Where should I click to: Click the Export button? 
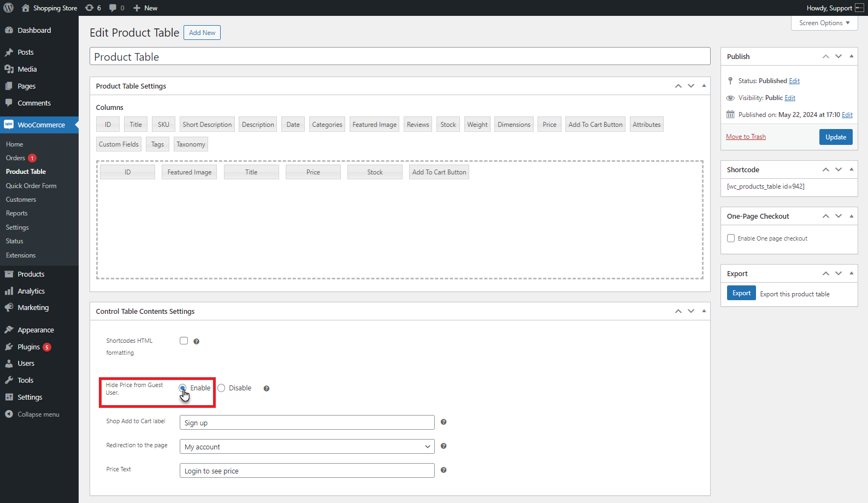pos(741,293)
